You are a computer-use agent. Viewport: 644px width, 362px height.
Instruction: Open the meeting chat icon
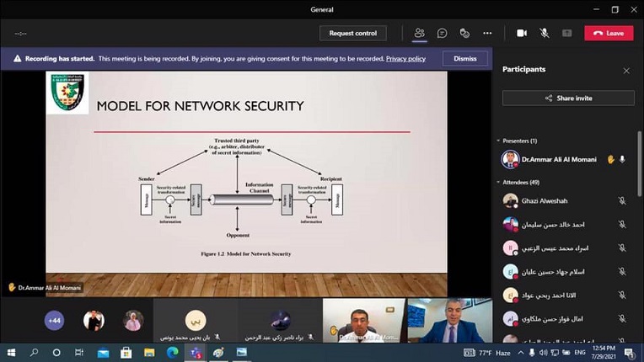point(442,33)
